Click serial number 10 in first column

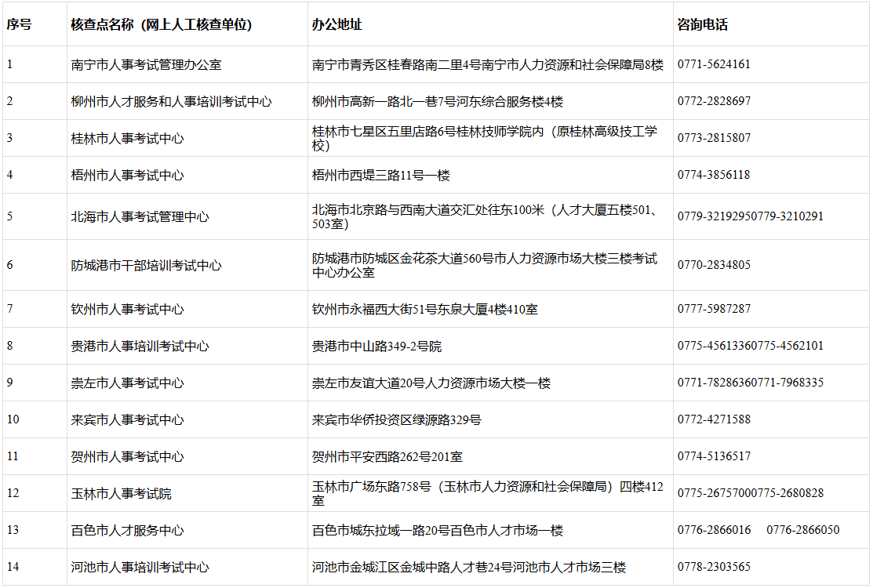[x=13, y=419]
